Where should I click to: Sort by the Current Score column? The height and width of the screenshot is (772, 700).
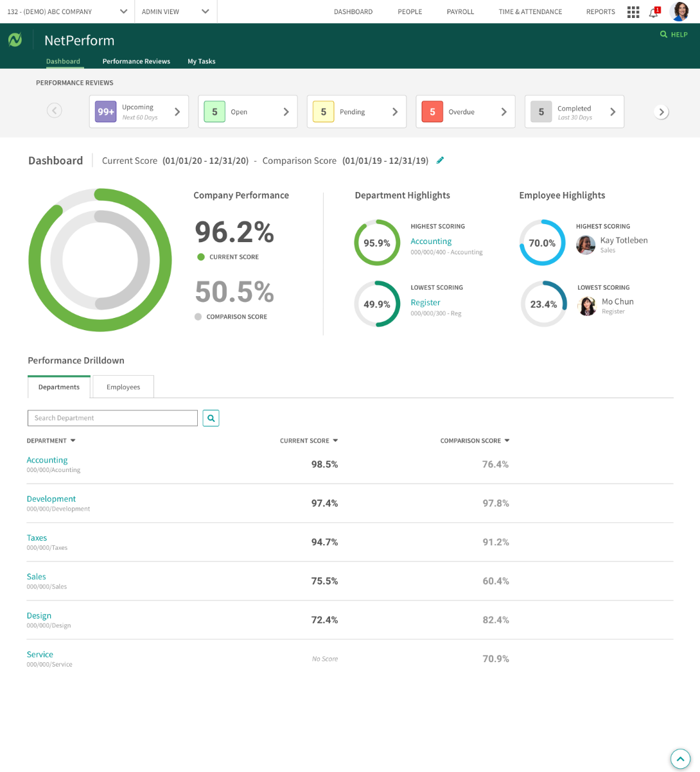coord(308,441)
